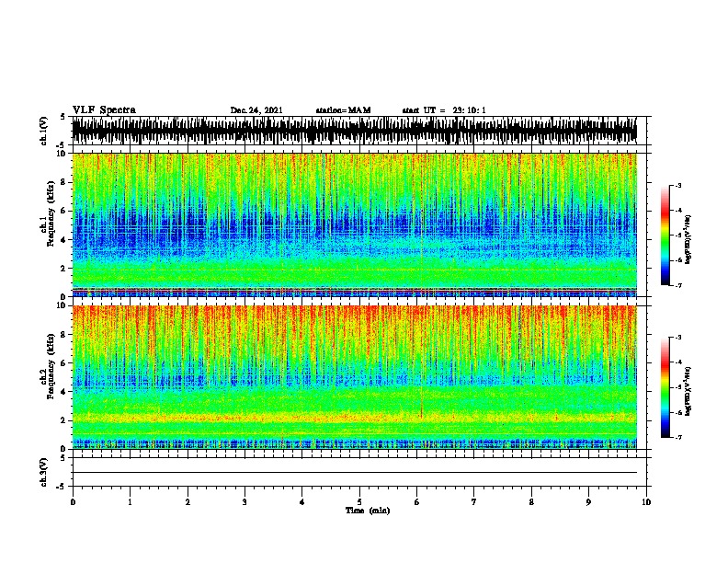Click the ch.1 spectrogram color scale bar
The width and height of the screenshot is (728, 563).
665,236
